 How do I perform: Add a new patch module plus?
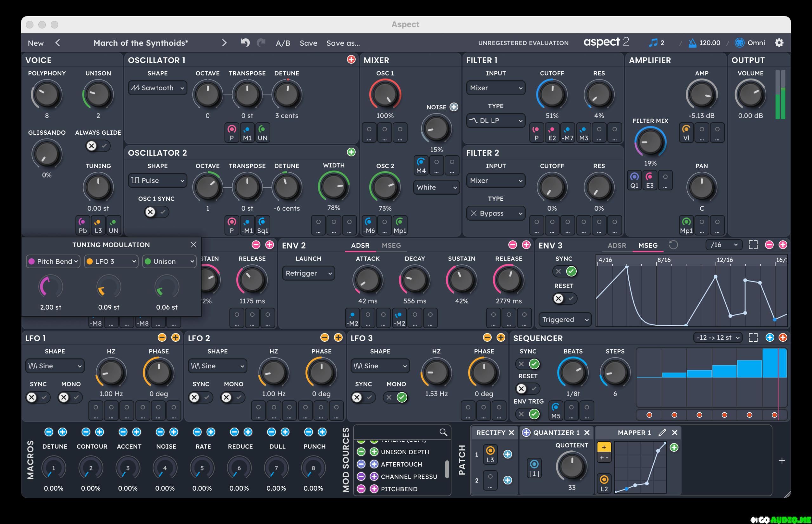782,461
